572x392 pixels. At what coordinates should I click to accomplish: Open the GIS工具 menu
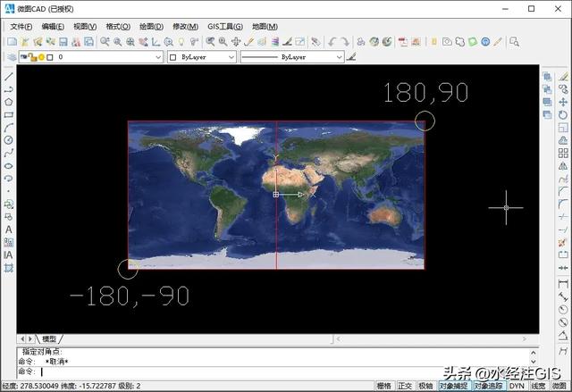pos(225,27)
